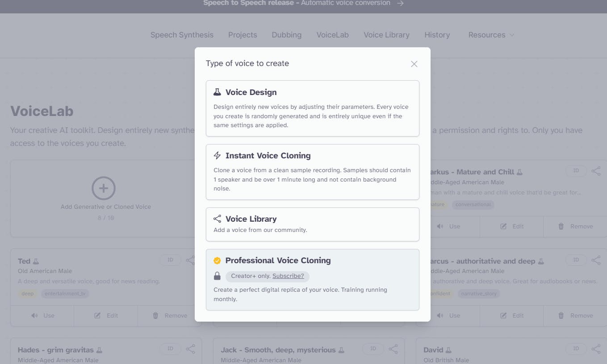Screen dimensions: 607x364
Task: Open Voice Library from the top navigation
Action: (386, 35)
